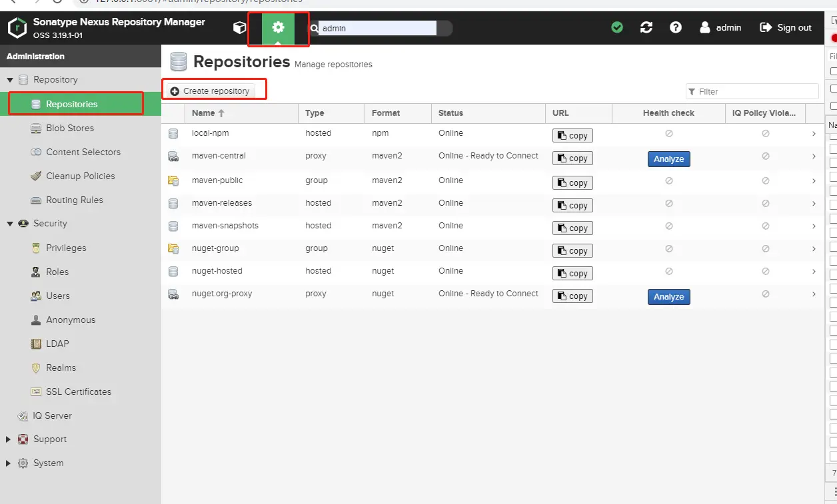Click the Refresh icon in the header

pyautogui.click(x=646, y=27)
